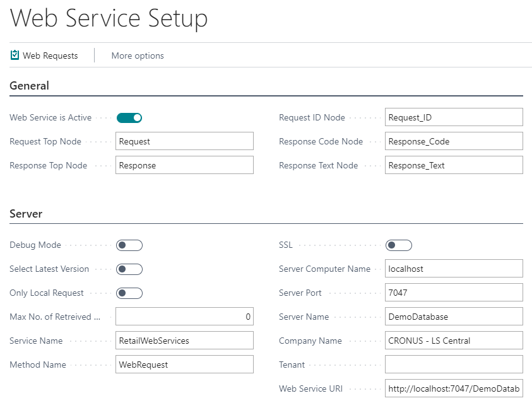Enable the Debug Mode switch
Screen dimensions: 532x403
[x=129, y=245]
